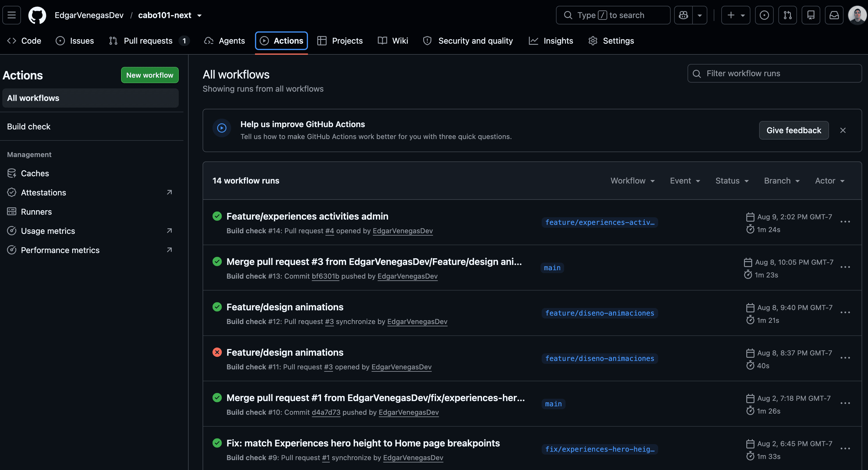Open the Projects tab
Viewport: 868px width, 470px height.
(340, 41)
